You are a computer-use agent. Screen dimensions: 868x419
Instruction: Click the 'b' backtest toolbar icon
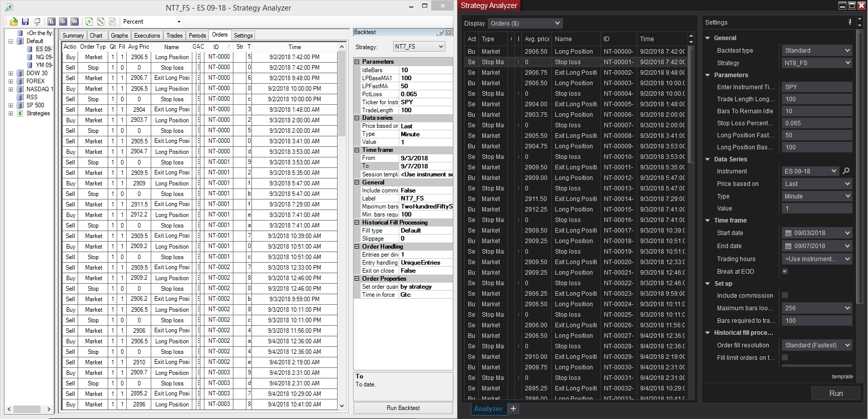coord(52,22)
